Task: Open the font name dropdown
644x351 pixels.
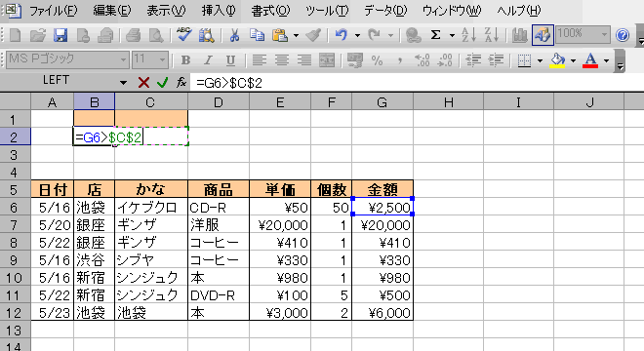Action: point(123,60)
